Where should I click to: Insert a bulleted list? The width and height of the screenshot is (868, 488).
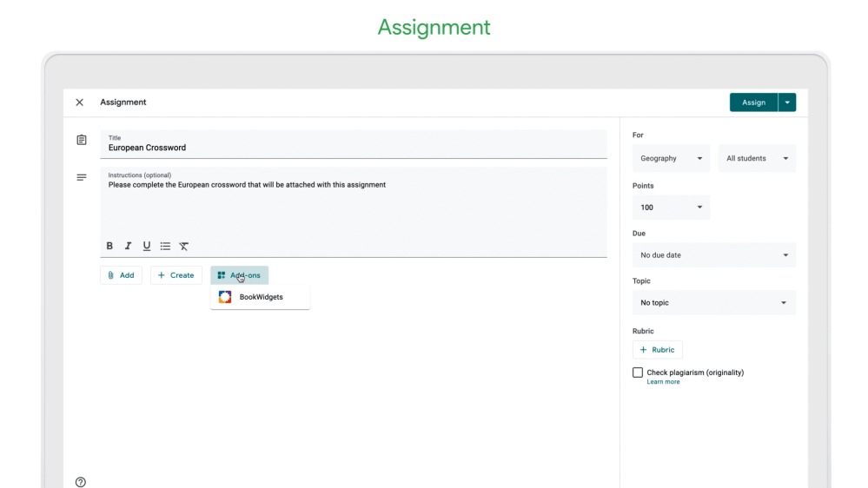[165, 246]
